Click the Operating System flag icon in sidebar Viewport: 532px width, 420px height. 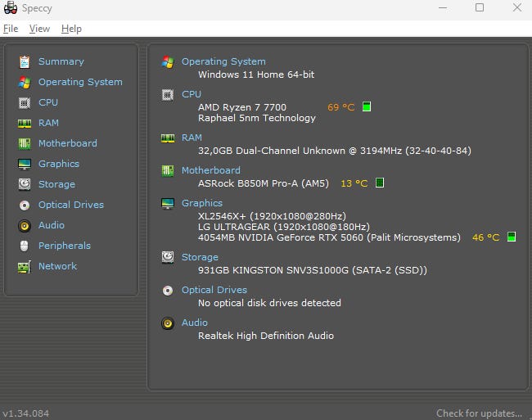click(x=25, y=83)
